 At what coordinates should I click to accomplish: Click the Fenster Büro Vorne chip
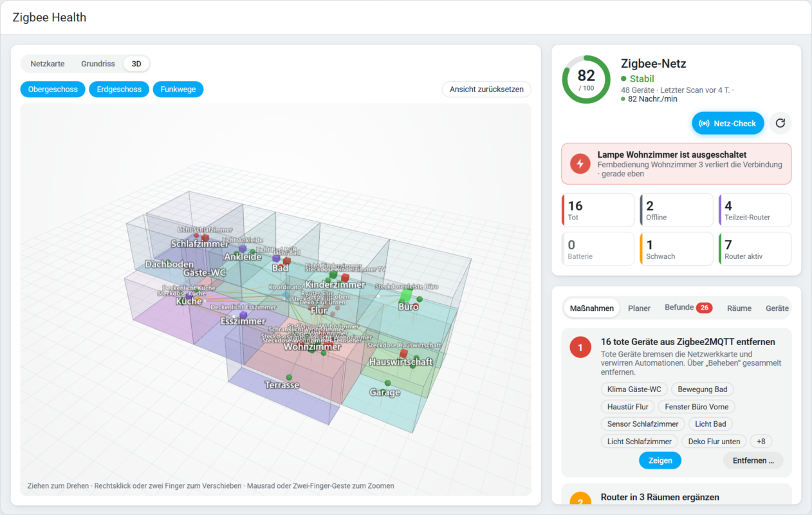point(697,407)
